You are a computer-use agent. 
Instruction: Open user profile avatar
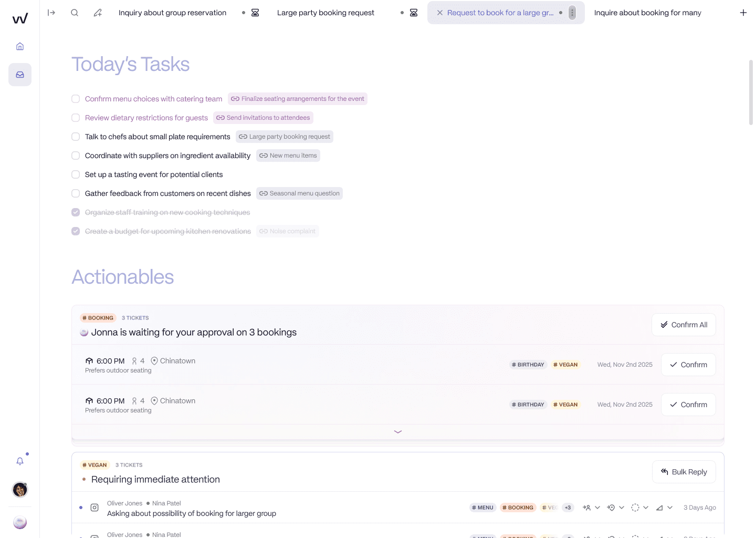coord(20,490)
